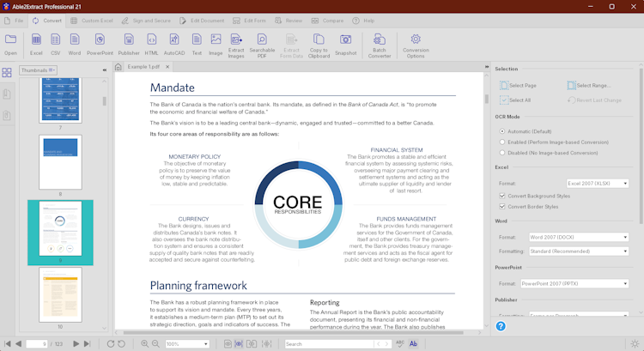Collapse the right options panel
This screenshot has width=644, height=351.
[487, 67]
